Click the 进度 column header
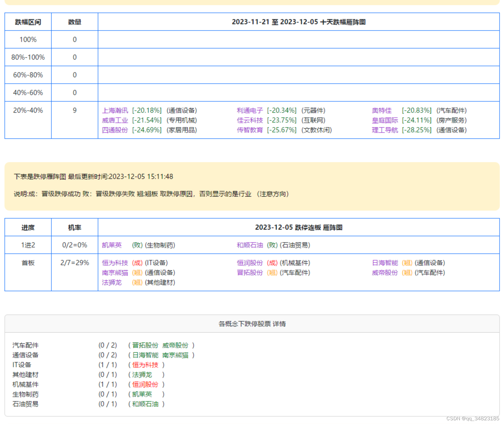The width and height of the screenshot is (504, 424). [x=28, y=228]
